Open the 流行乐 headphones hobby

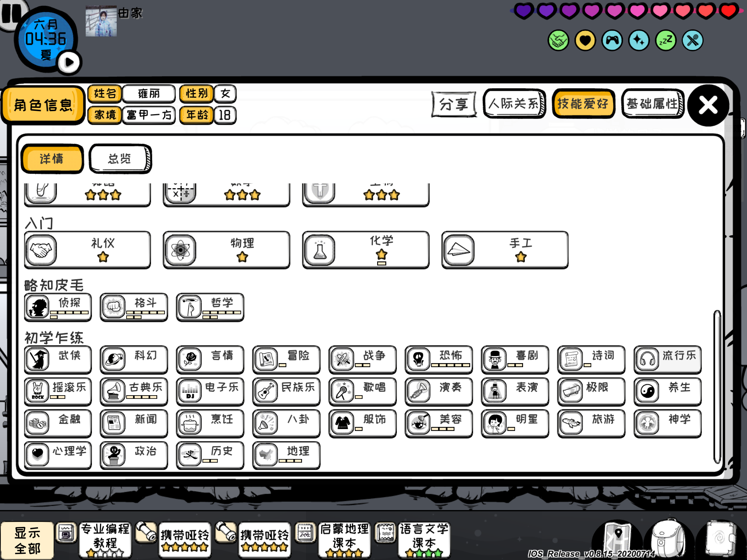coord(667,360)
